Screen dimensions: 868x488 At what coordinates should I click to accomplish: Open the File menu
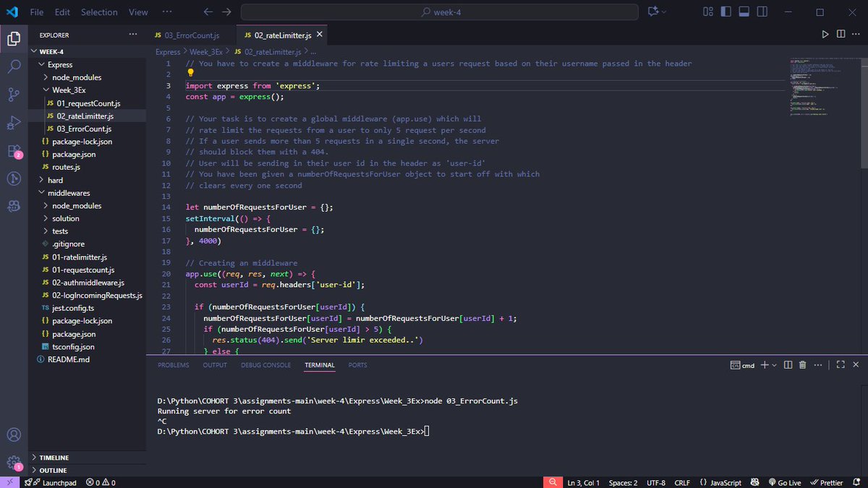pyautogui.click(x=37, y=12)
